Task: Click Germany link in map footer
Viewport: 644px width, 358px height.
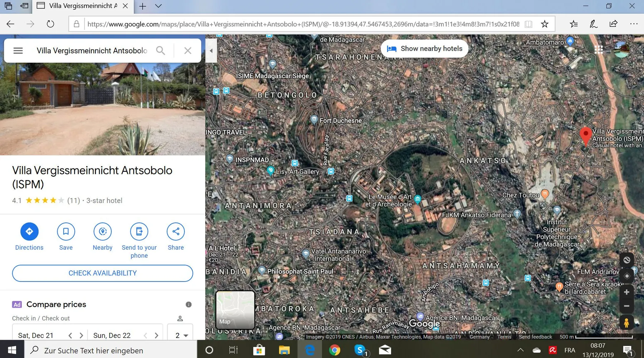Action: (x=479, y=337)
